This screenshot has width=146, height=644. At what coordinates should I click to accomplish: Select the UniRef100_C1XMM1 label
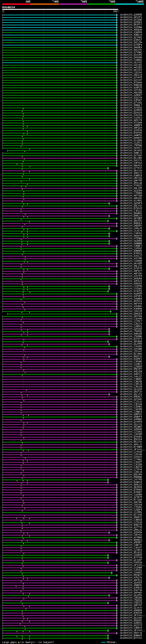click(131, 512)
